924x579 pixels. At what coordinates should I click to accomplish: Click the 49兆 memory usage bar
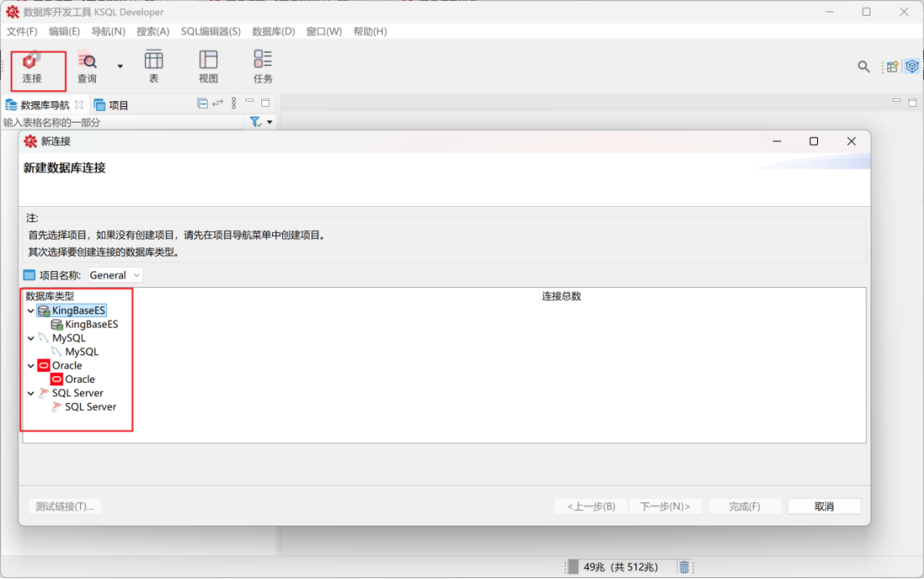[619, 567]
